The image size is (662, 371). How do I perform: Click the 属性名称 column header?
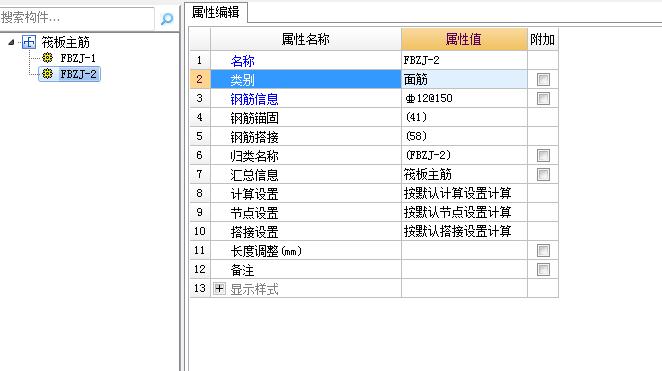pos(306,39)
